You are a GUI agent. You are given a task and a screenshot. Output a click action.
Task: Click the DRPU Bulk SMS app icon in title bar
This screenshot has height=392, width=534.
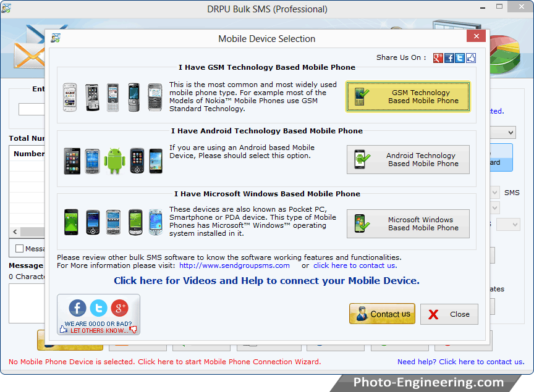pyautogui.click(x=6, y=8)
